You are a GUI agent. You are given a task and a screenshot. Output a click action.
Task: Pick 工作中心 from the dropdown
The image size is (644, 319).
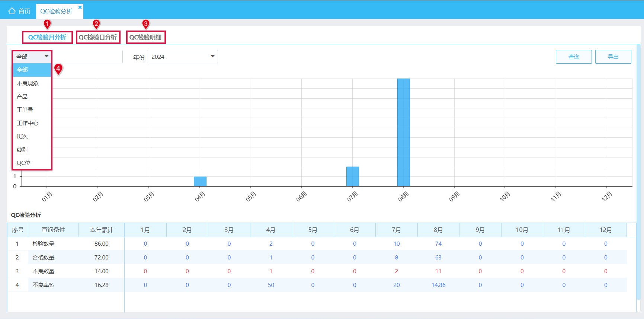[32, 123]
